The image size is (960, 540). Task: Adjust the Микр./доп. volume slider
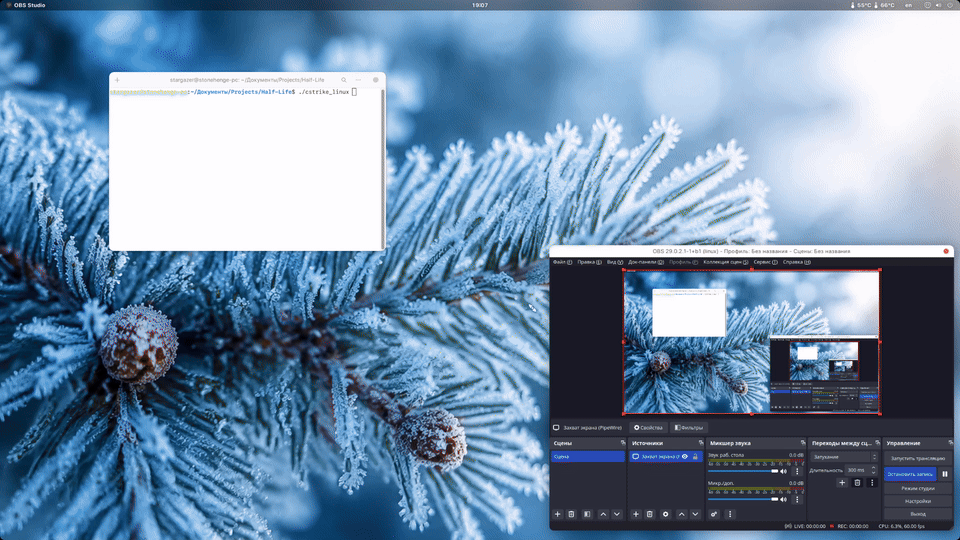click(x=743, y=500)
